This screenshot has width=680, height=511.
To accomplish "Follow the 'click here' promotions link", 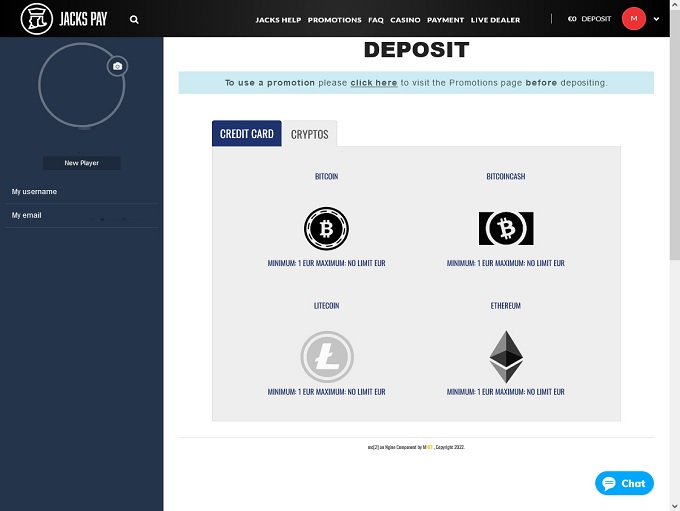I will point(373,83).
